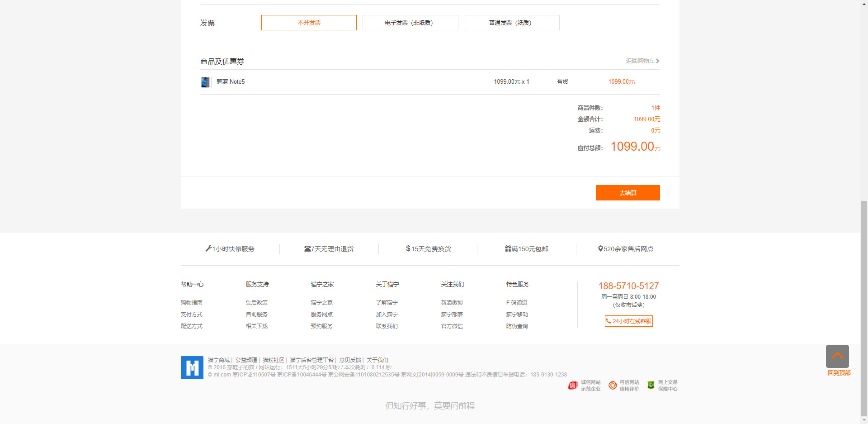Open 猫宁部落 footer link
Image resolution: width=868 pixels, height=424 pixels.
(452, 314)
